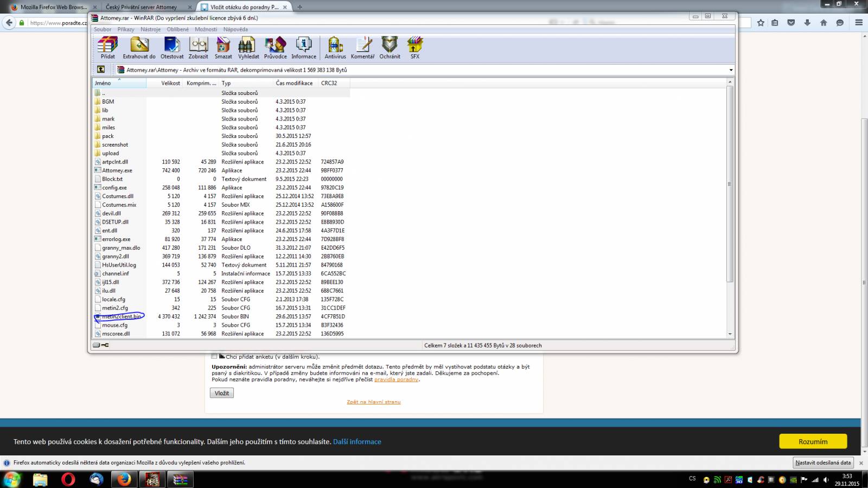
Task: Click the Extrahovat do toolbar icon
Action: [139, 48]
